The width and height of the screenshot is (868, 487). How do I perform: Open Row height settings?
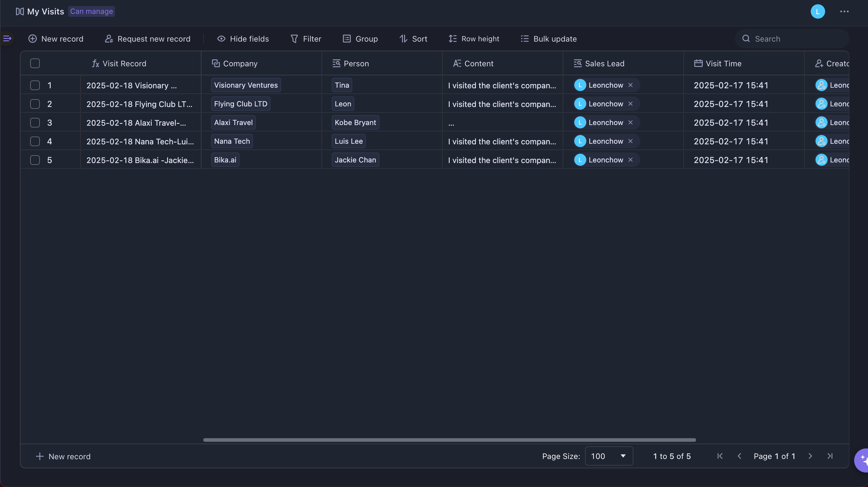coord(474,39)
